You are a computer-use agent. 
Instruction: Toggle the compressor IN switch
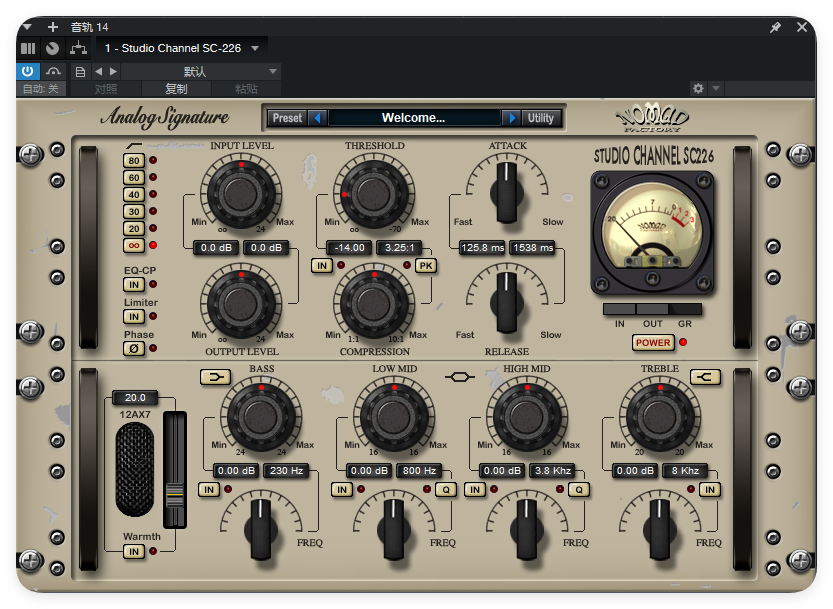(322, 266)
